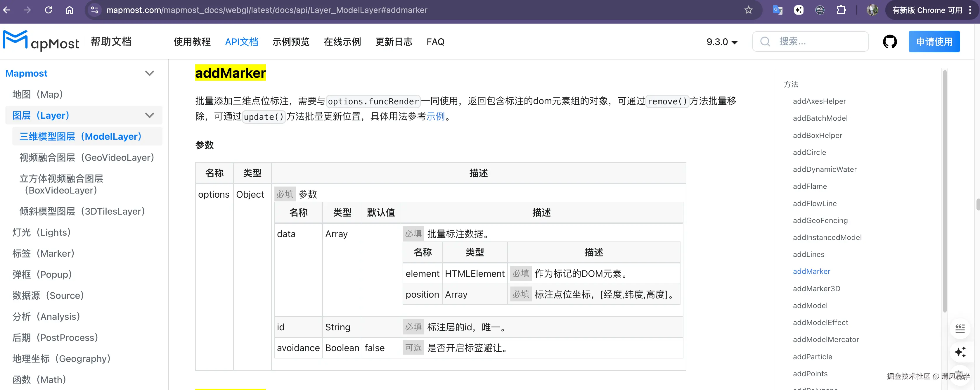Open the GitHub repository icon

tap(889, 42)
